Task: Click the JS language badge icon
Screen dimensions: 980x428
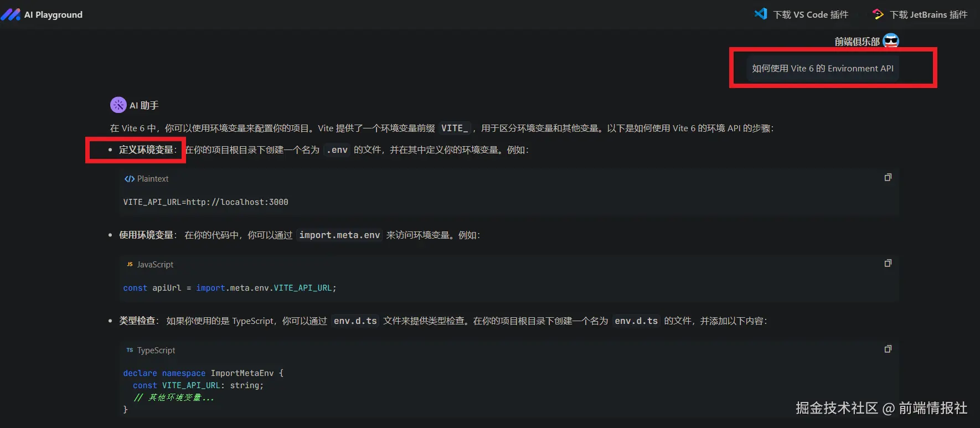Action: click(130, 265)
